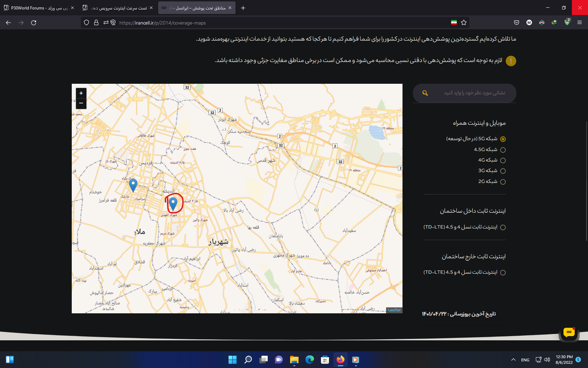Open the yellow chat support widget
The width and height of the screenshot is (588, 368).
point(569,332)
